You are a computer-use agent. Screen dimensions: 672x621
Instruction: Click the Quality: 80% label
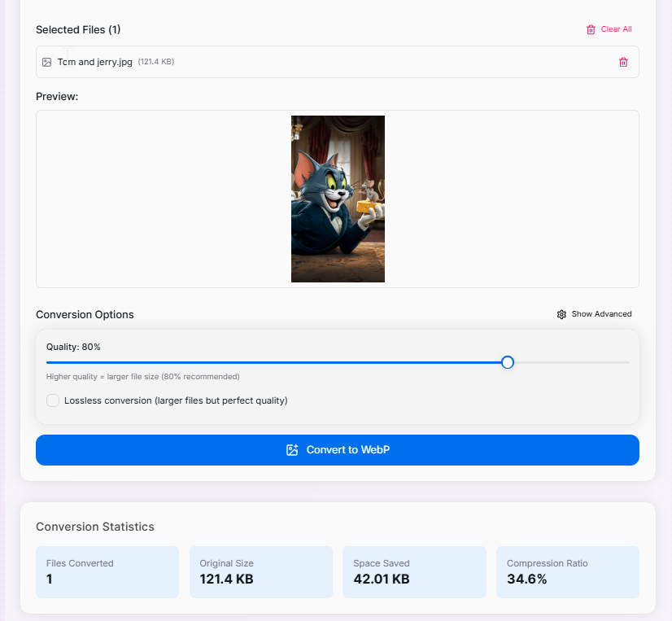point(73,347)
